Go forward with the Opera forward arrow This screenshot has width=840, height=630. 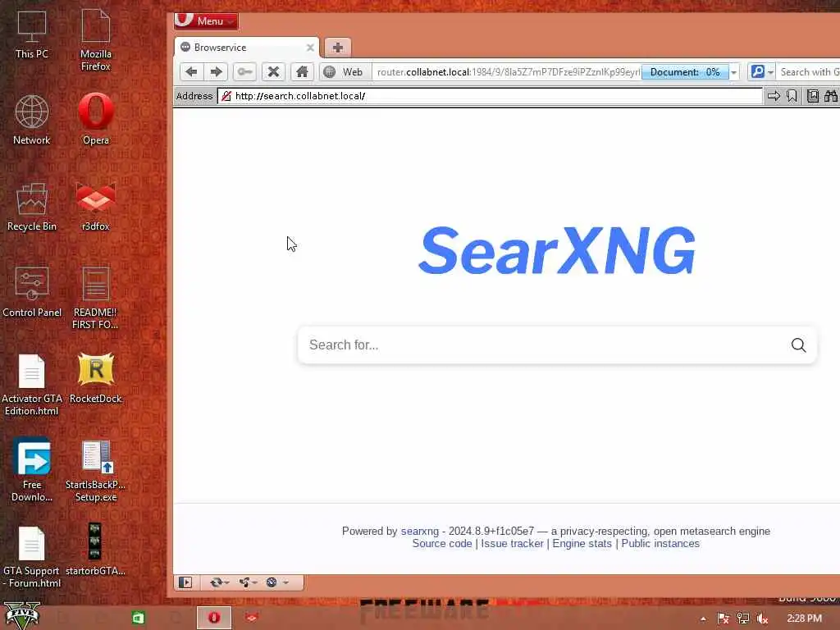coord(217,72)
